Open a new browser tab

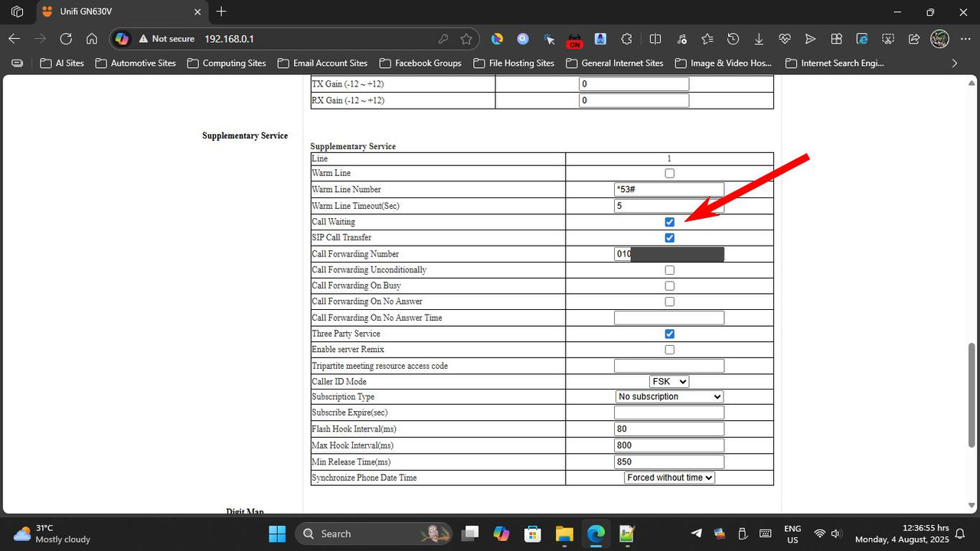[x=221, y=11]
